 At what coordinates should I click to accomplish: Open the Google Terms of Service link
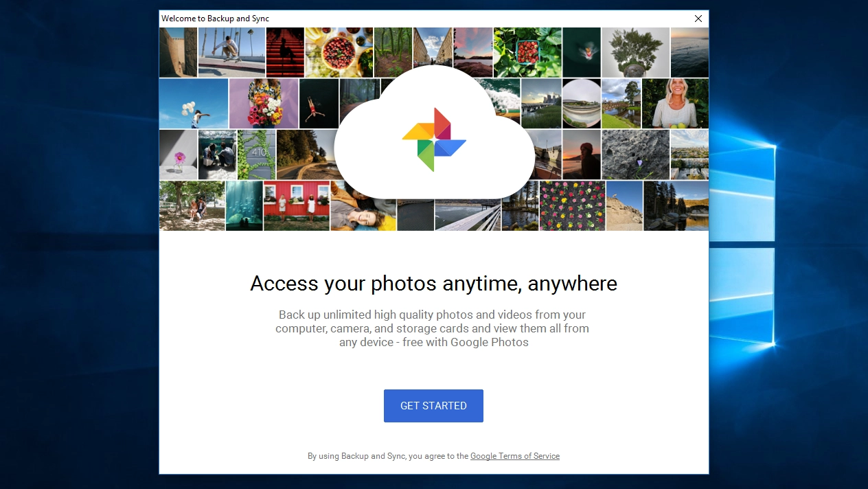tap(515, 456)
